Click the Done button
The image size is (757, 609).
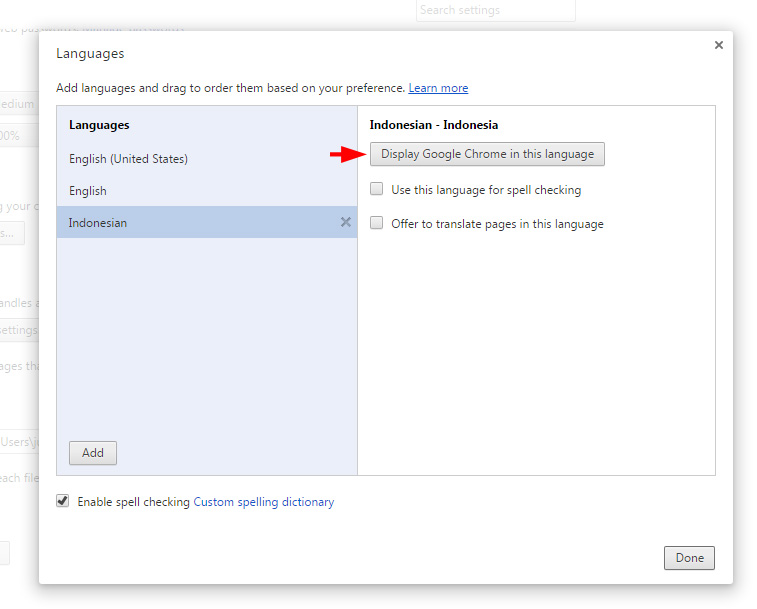(689, 558)
